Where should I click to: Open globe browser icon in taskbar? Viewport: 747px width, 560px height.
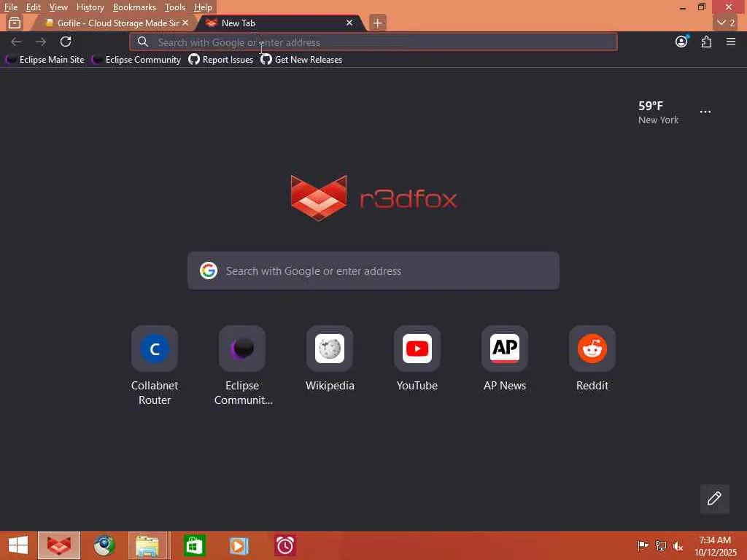point(104,545)
